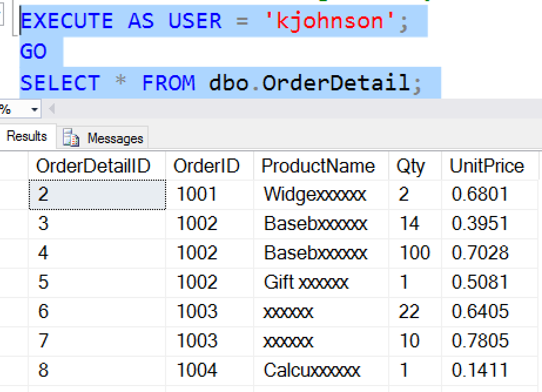Select the OrderDetailID cell with value 2
The width and height of the screenshot is (542, 392).
97,194
